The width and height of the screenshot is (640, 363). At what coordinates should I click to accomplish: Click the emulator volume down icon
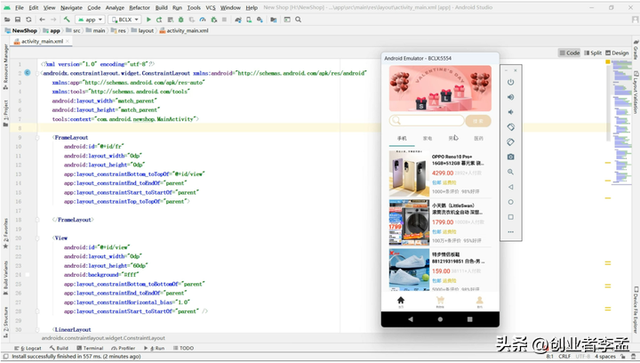(511, 112)
